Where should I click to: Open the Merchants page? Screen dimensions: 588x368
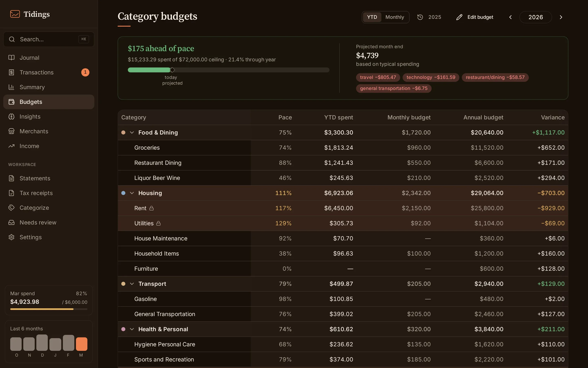[x=49, y=131]
